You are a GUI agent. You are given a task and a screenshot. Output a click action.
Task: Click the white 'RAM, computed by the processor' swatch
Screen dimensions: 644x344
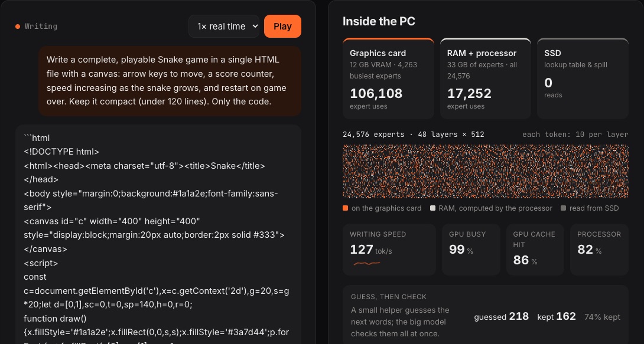pyautogui.click(x=432, y=208)
